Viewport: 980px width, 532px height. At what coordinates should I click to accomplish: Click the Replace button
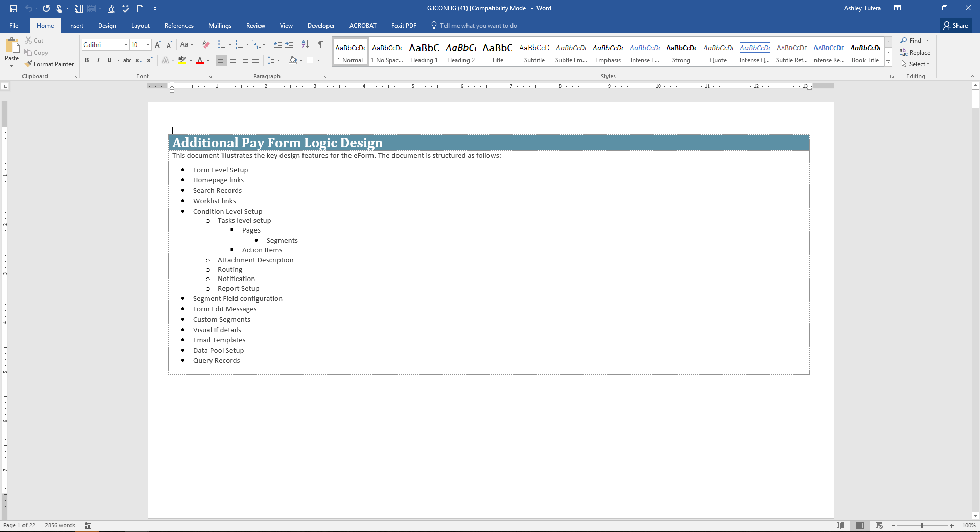click(915, 53)
